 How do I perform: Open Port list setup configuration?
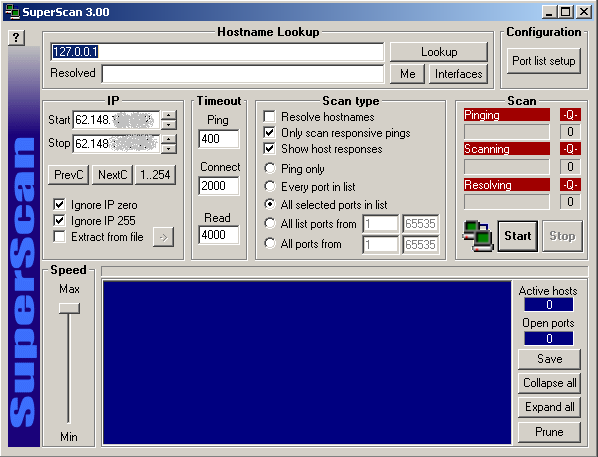coord(544,61)
